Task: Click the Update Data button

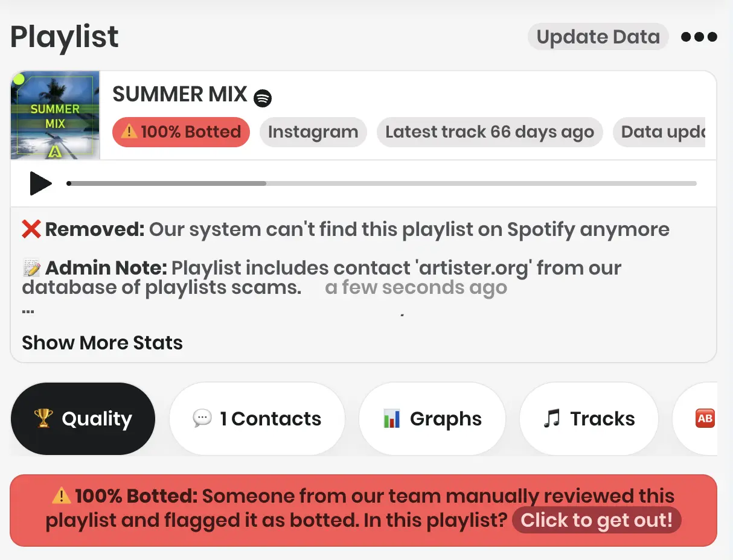Action: tap(597, 36)
